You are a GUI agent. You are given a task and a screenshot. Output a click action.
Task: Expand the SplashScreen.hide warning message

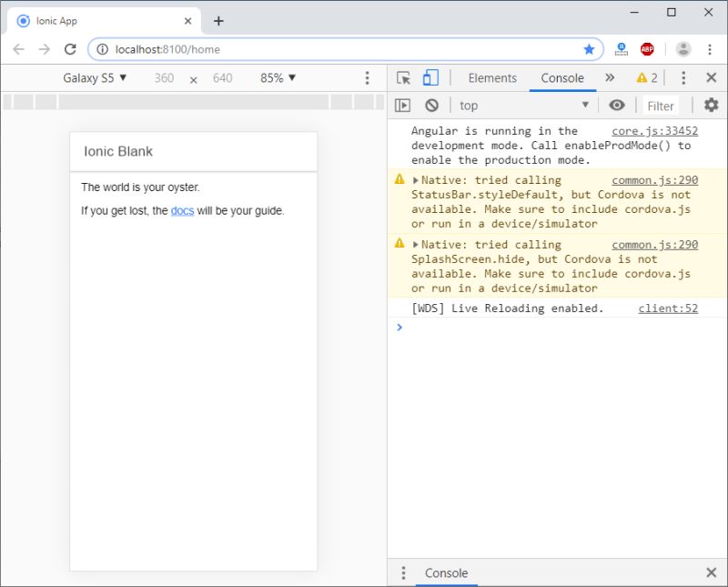click(416, 245)
